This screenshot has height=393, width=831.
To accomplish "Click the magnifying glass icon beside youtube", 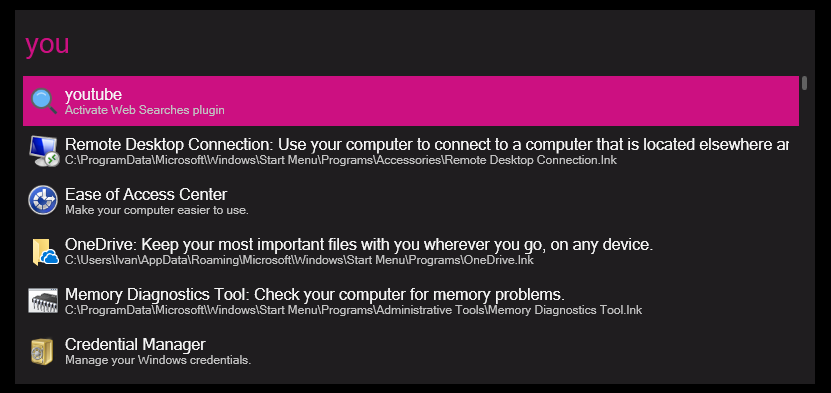I will pos(43,101).
